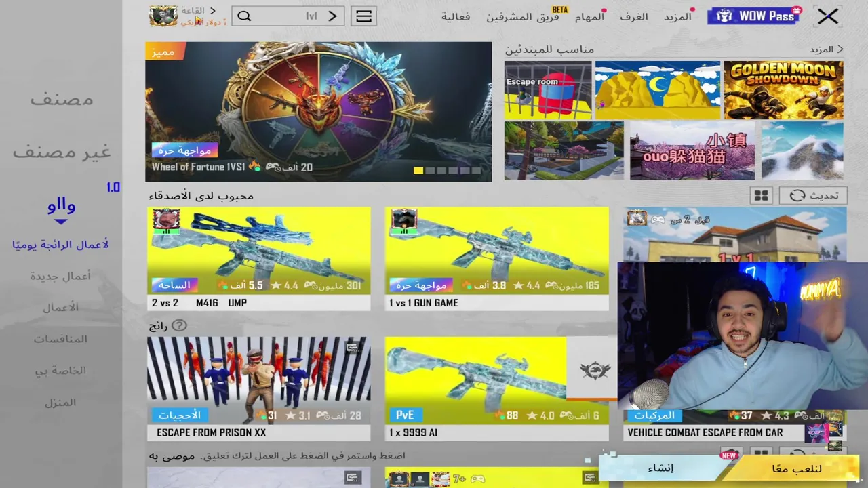Viewport: 868px width, 488px height.
Task: Open the WOW Pass button
Action: [x=754, y=16]
